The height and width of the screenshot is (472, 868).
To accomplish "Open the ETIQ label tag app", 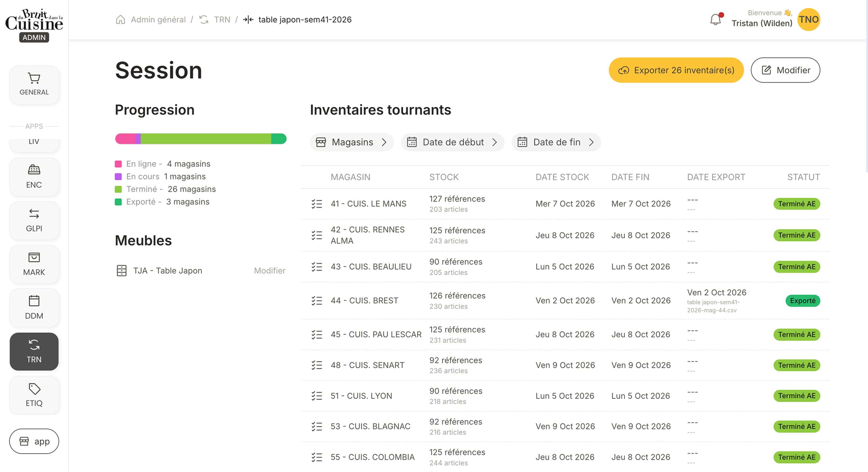I will tap(34, 395).
